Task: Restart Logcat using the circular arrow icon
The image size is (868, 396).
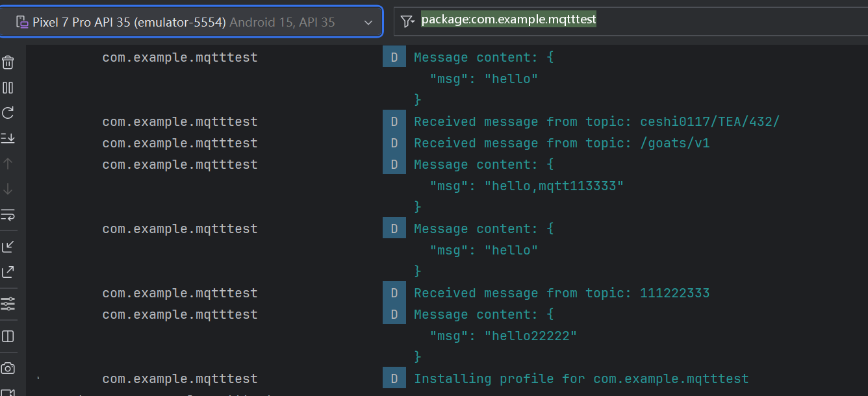Action: point(8,113)
